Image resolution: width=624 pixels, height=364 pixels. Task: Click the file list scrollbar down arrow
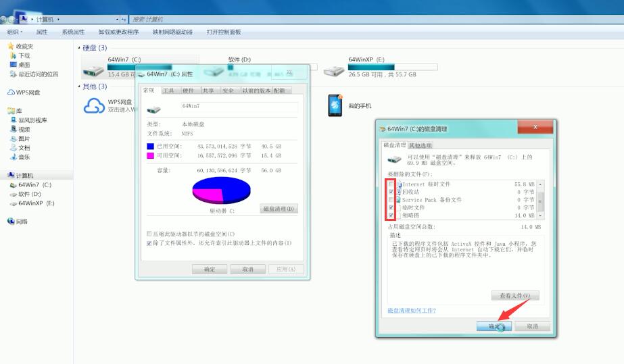click(540, 215)
